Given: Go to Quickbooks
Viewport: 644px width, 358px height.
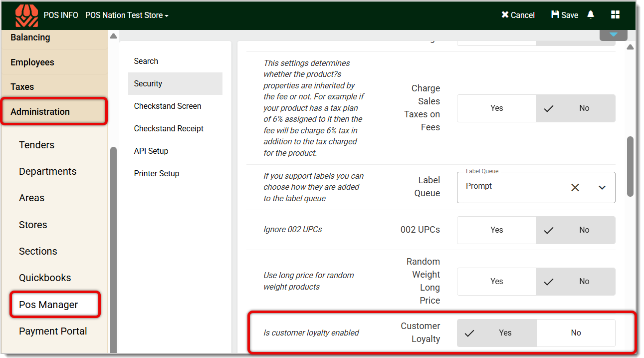Looking at the screenshot, I should click(x=45, y=278).
